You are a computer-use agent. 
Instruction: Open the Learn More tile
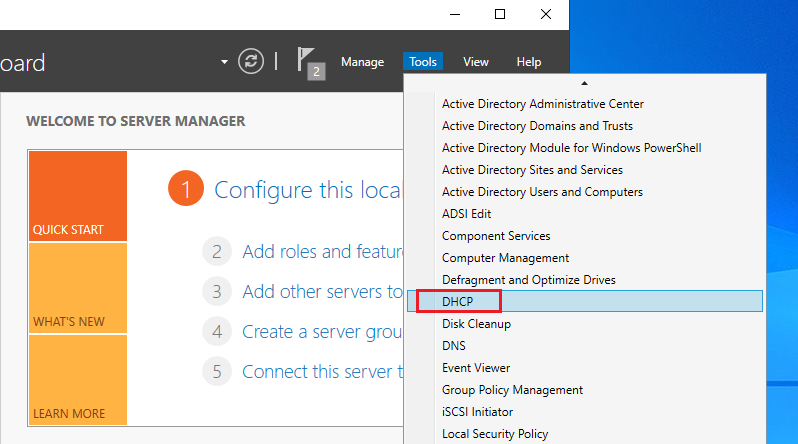pos(78,380)
